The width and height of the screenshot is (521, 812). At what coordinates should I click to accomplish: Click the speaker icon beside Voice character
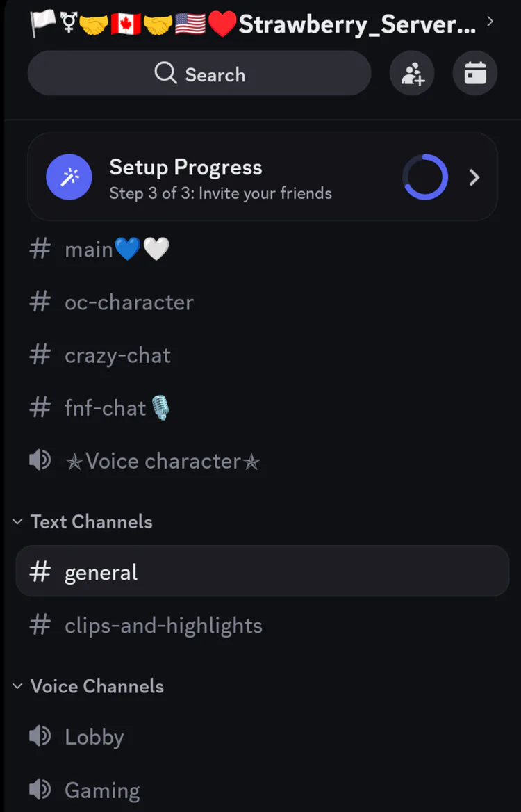coord(40,460)
